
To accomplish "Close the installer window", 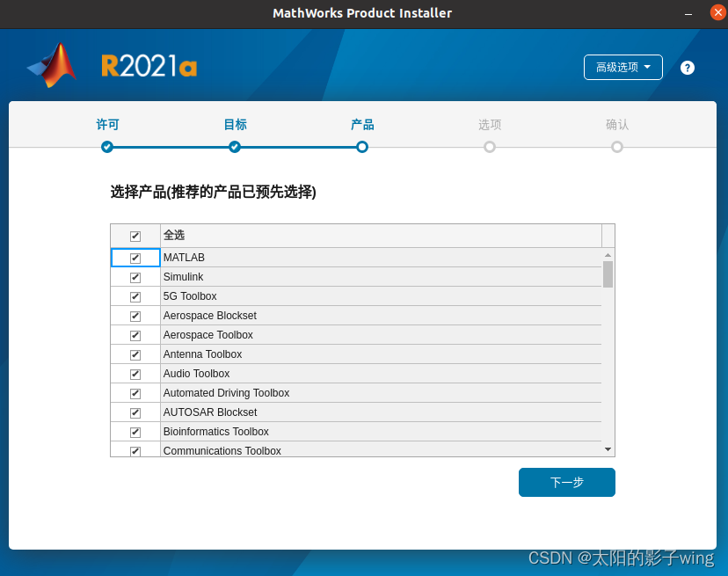I will pos(713,13).
